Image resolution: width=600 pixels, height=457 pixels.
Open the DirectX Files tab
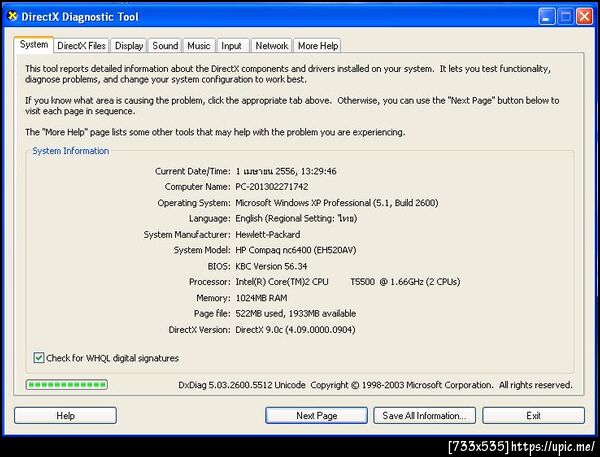click(81, 46)
